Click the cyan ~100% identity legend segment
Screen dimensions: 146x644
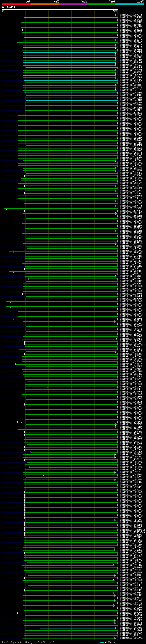point(130,4)
